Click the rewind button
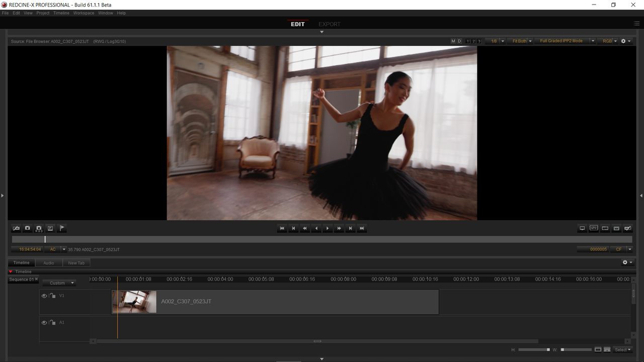644x362 pixels. pos(305,228)
